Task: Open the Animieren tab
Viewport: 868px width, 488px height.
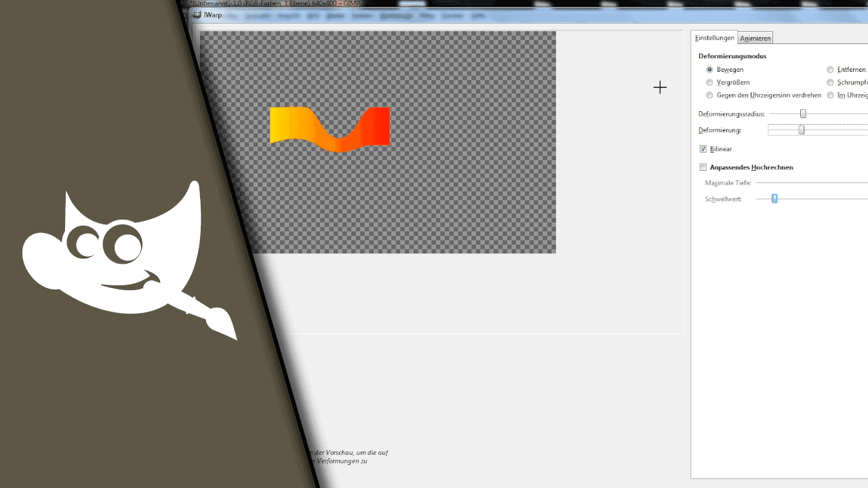Action: [755, 39]
